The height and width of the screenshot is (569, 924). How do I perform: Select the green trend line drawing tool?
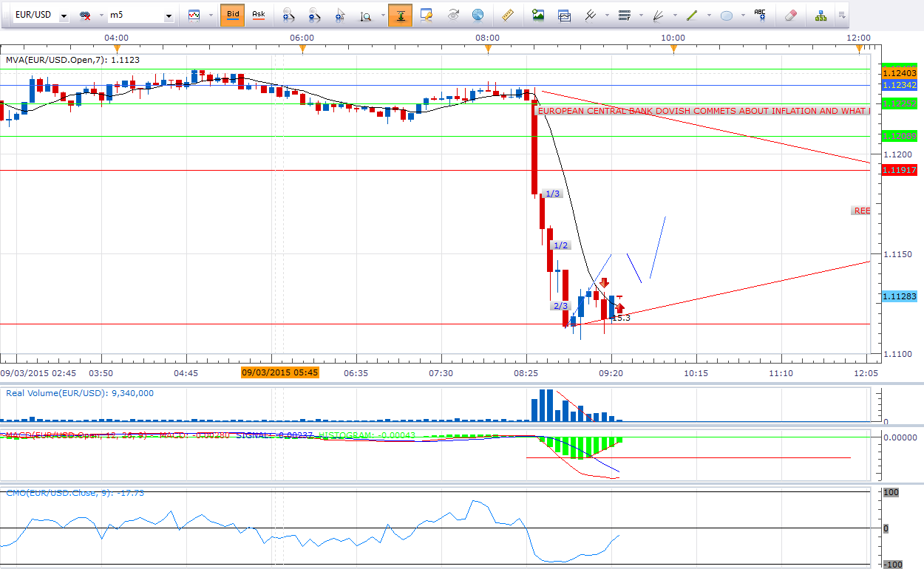point(692,15)
